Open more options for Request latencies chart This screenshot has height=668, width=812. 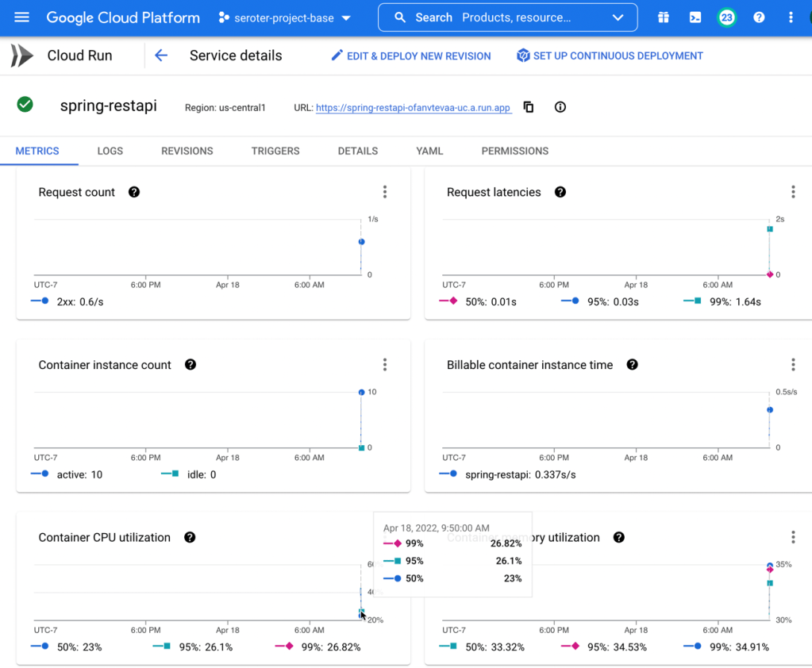(792, 192)
